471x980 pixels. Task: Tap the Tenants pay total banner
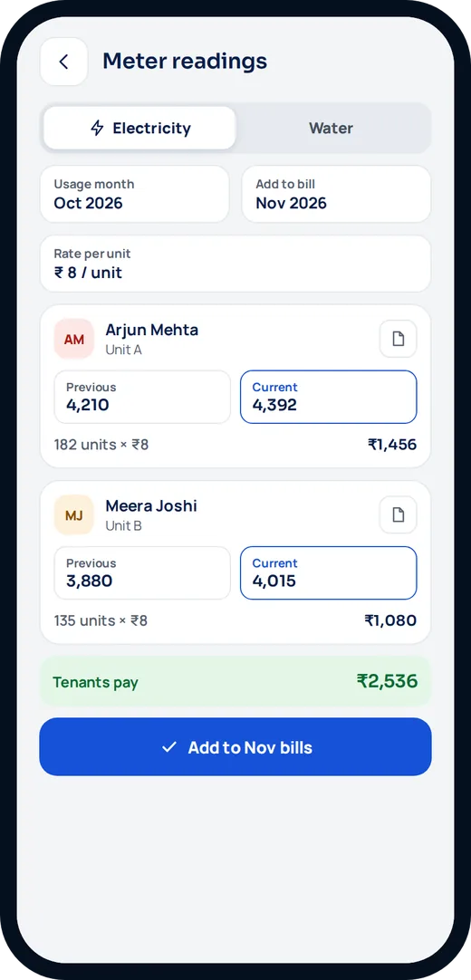235,681
